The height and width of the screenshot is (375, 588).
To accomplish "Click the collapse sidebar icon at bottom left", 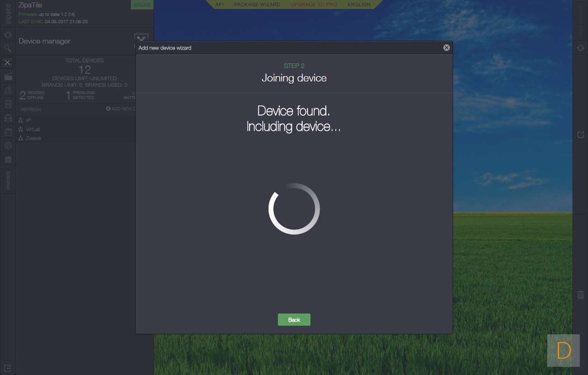I will (8, 368).
